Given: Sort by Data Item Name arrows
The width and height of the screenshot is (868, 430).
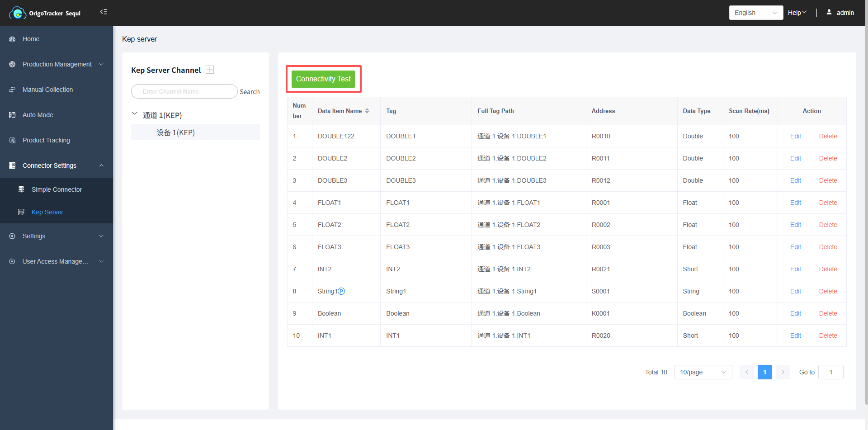Looking at the screenshot, I should [367, 111].
